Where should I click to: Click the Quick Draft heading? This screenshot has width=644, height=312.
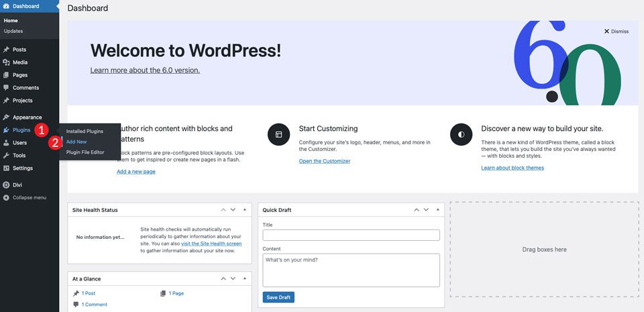pos(277,210)
